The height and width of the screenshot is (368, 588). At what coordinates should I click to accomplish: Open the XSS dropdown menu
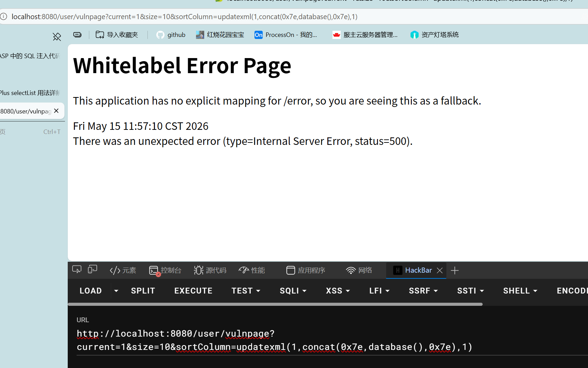338,291
